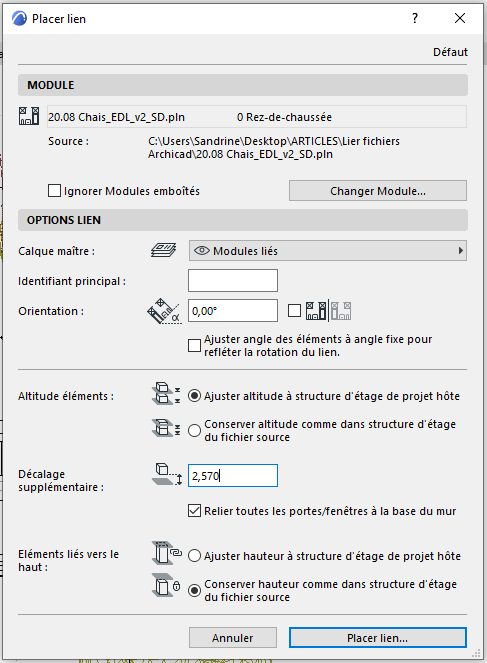Screen dimensions: 487x663
Task: Uncheck Relier toutes les portes/fenêtres checkbox
Action: pos(194,511)
